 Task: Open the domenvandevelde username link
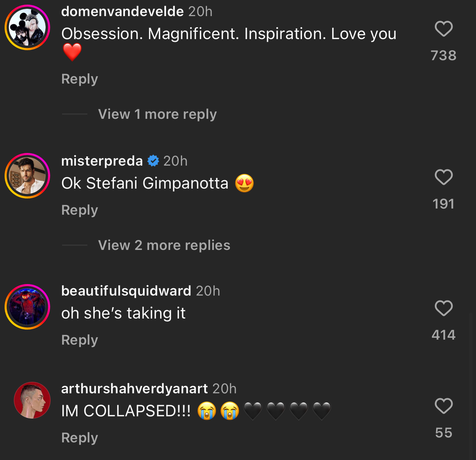coord(122,11)
